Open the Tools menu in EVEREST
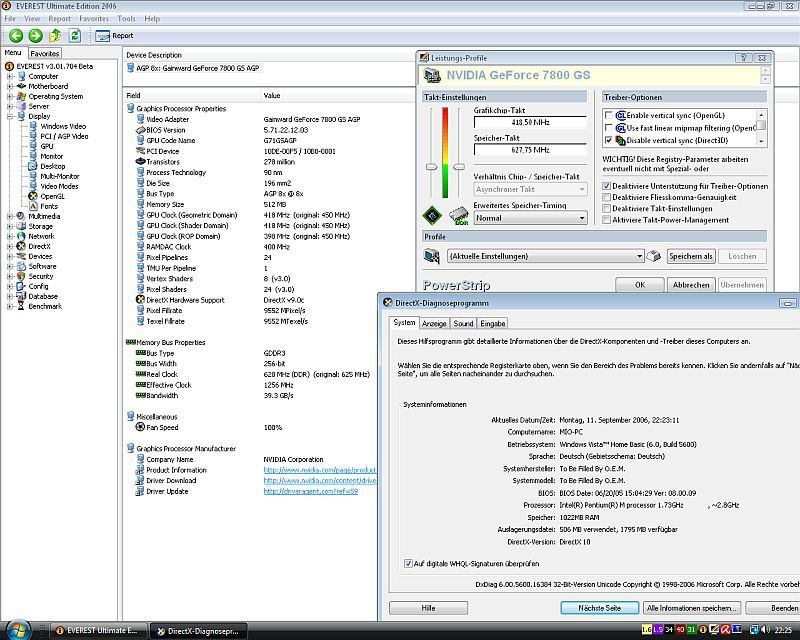 coord(127,18)
